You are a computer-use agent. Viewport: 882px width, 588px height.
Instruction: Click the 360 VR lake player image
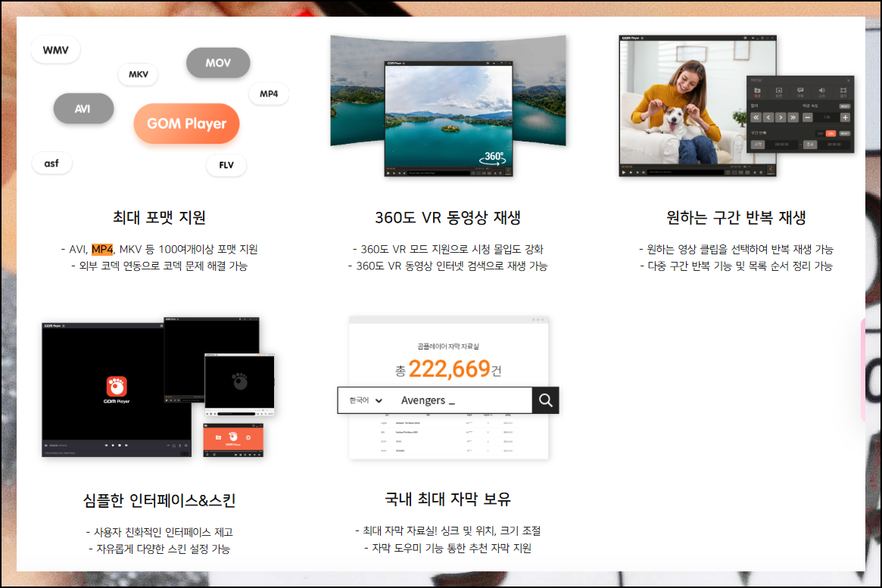(448, 118)
